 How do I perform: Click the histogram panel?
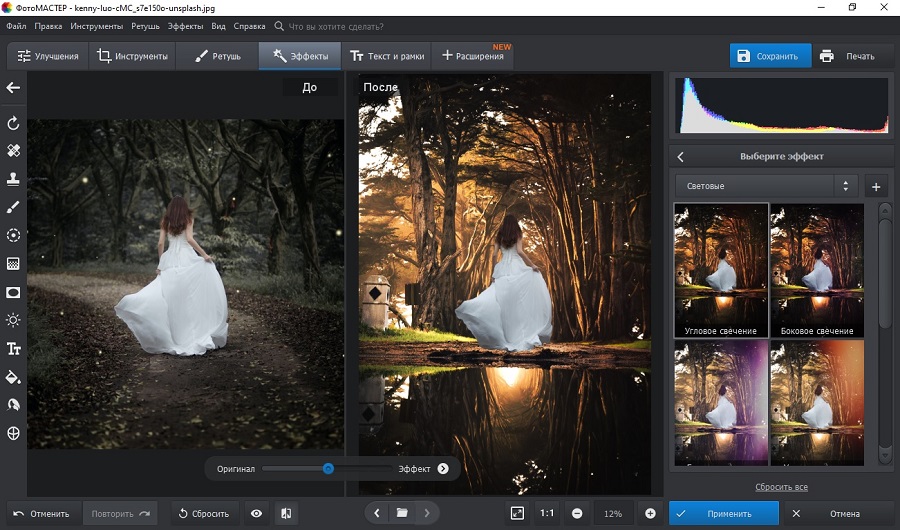[782, 105]
